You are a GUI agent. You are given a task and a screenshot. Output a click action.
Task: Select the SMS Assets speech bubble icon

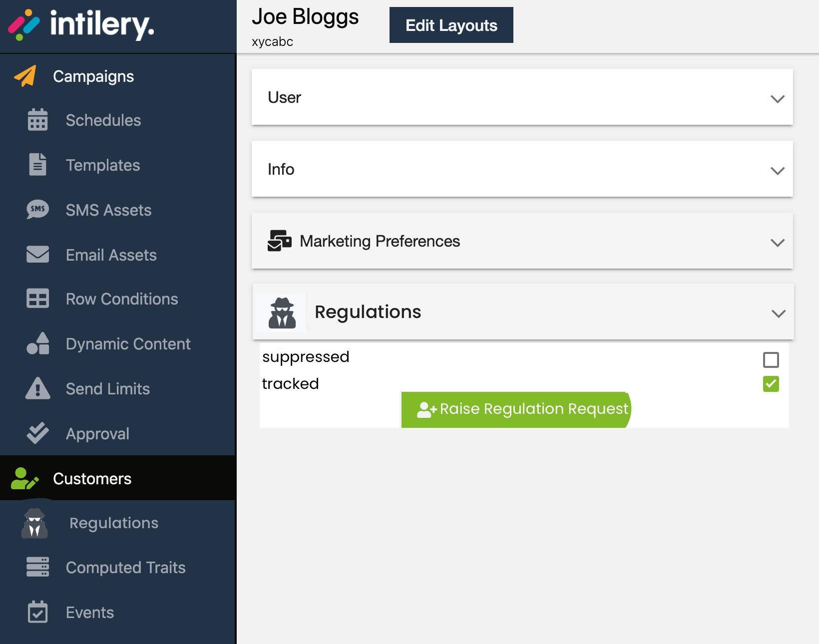click(37, 210)
